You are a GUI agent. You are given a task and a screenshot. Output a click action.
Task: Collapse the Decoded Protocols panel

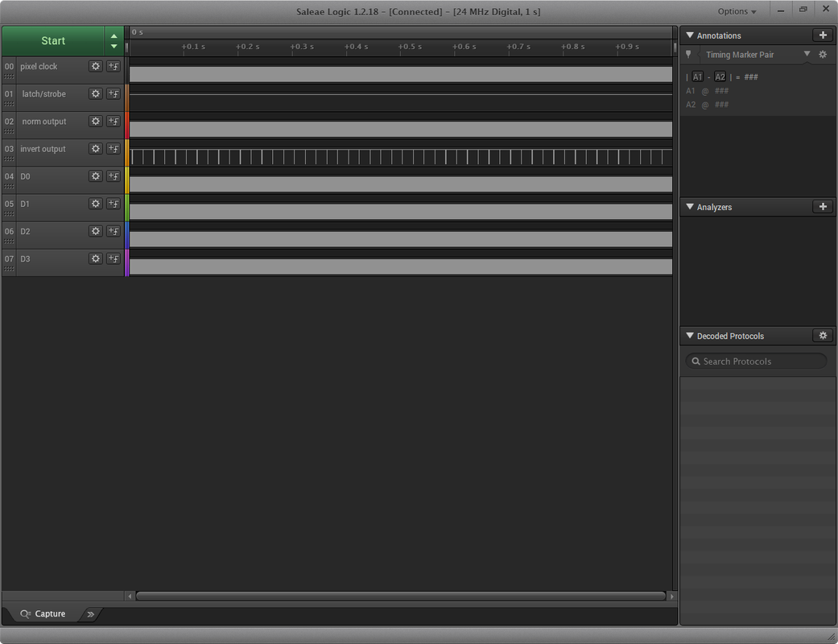click(690, 336)
